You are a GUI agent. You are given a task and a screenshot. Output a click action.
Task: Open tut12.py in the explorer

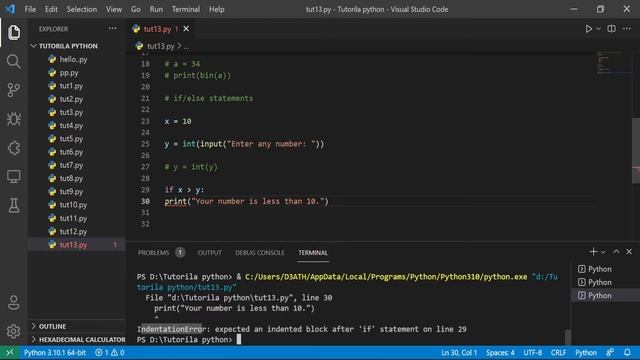click(x=73, y=231)
